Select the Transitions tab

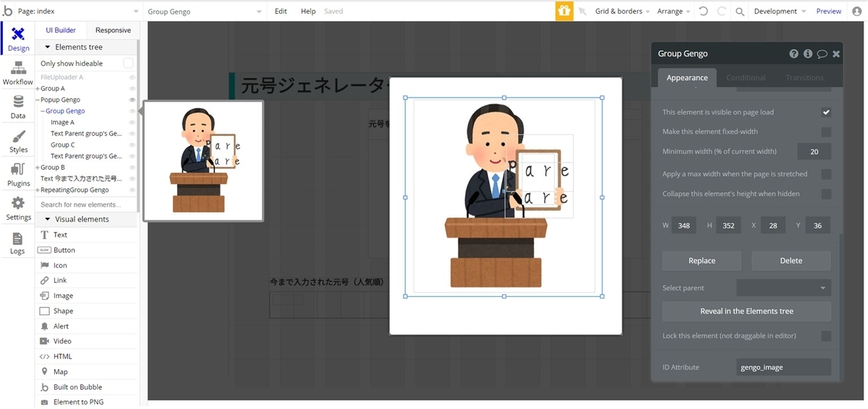point(804,77)
